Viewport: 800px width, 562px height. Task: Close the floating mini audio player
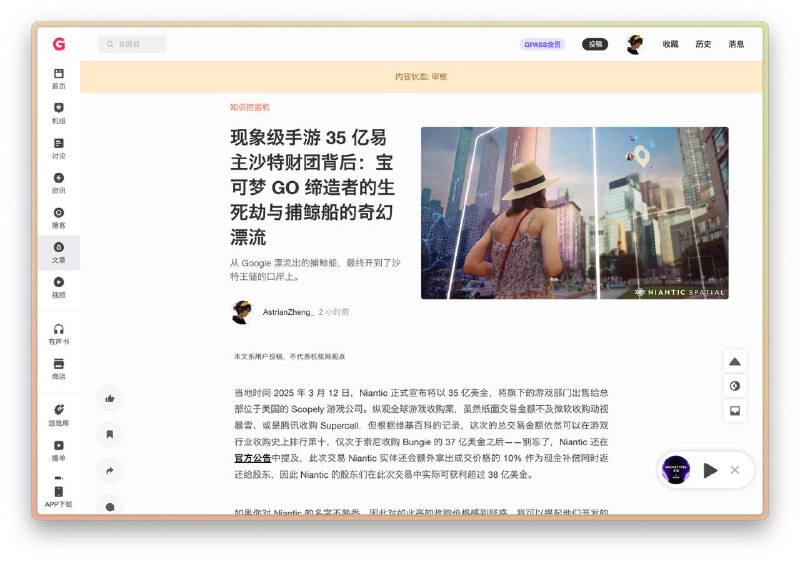(x=735, y=470)
